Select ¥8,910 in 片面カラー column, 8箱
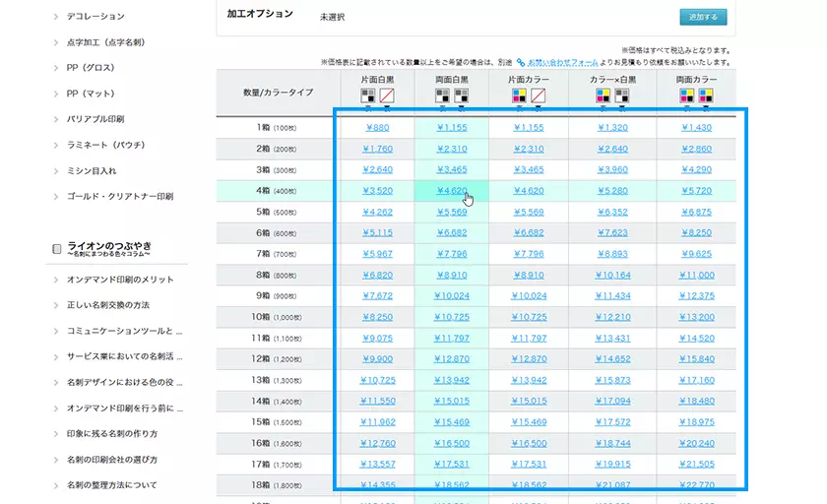The height and width of the screenshot is (504, 827). click(529, 276)
